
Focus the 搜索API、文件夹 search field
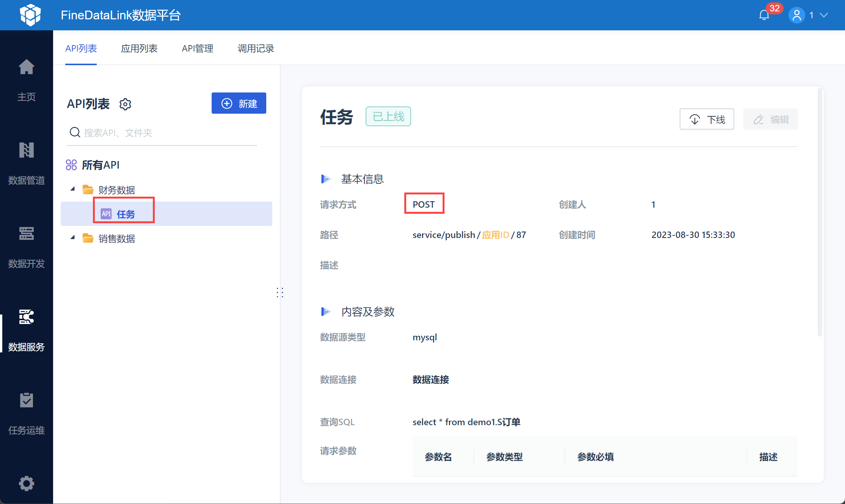(x=162, y=133)
